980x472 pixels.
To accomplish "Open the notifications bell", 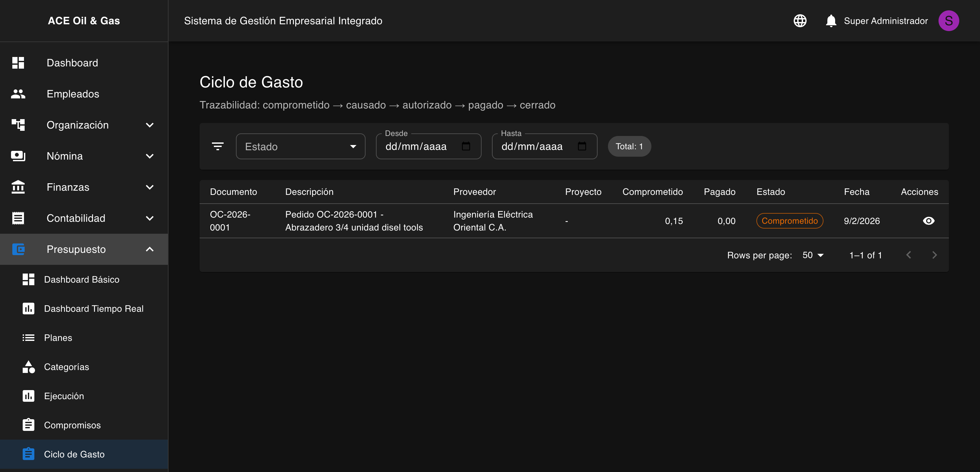I will tap(831, 20).
